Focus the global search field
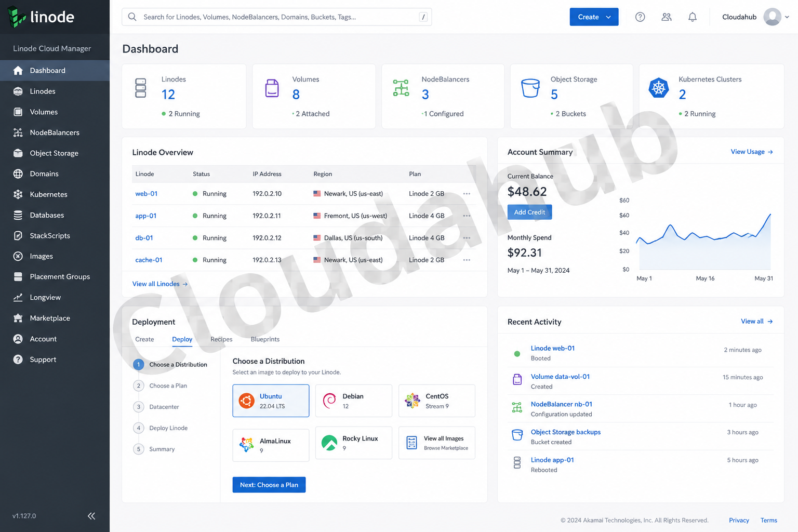Viewport: 798px width, 532px height. [276, 17]
